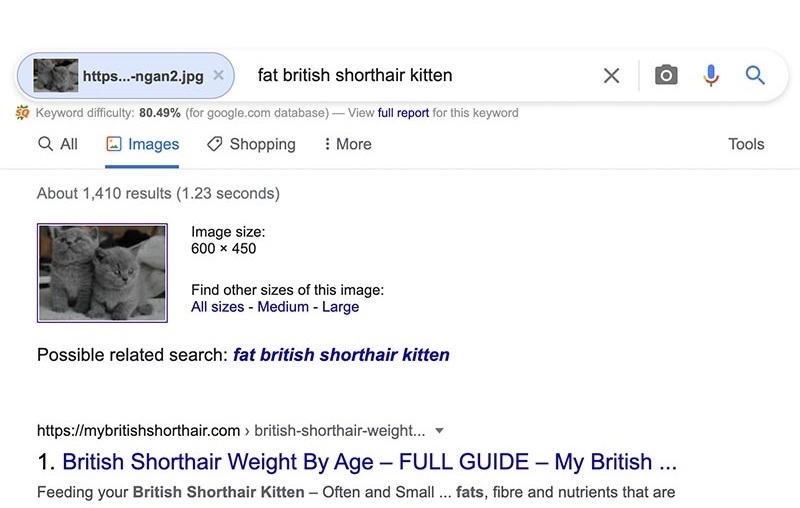800x508 pixels.
Task: Click the camera search-by-image icon
Action: pyautogui.click(x=666, y=75)
